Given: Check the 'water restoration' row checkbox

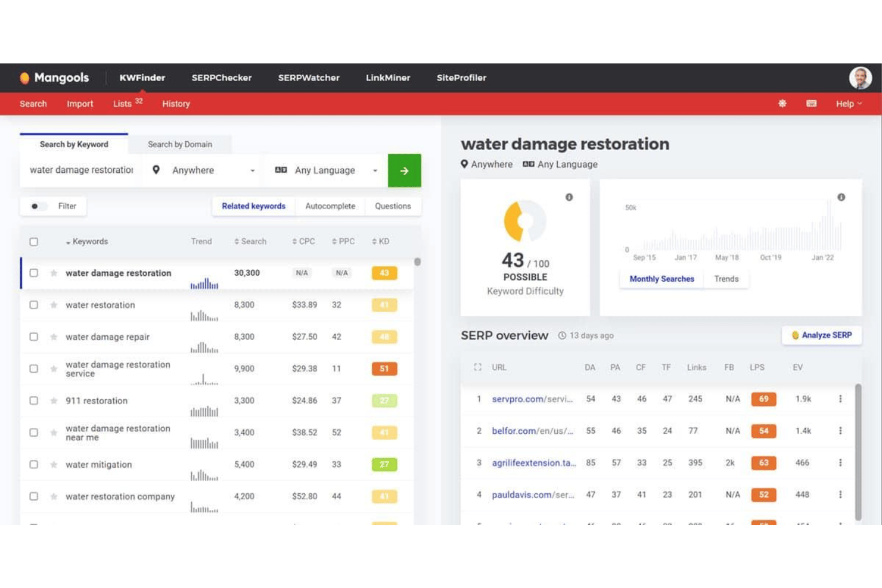Looking at the screenshot, I should [x=34, y=305].
